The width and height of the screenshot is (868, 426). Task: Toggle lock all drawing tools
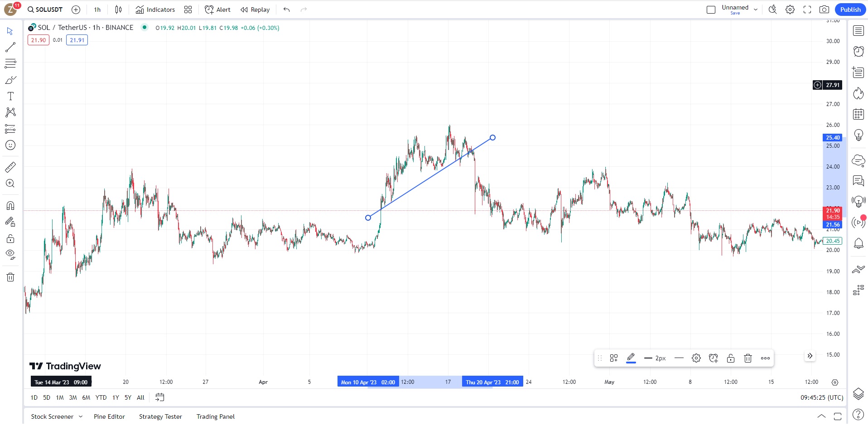pyautogui.click(x=10, y=239)
